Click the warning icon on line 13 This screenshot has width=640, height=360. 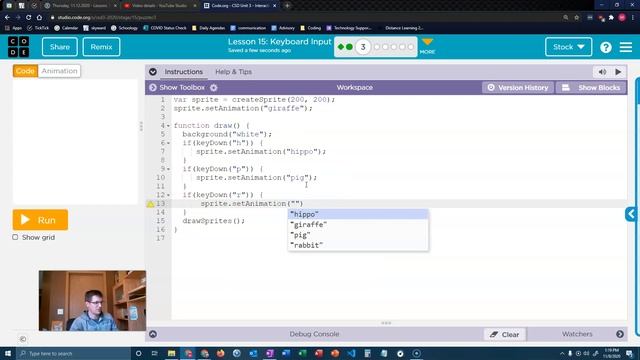[x=150, y=204]
